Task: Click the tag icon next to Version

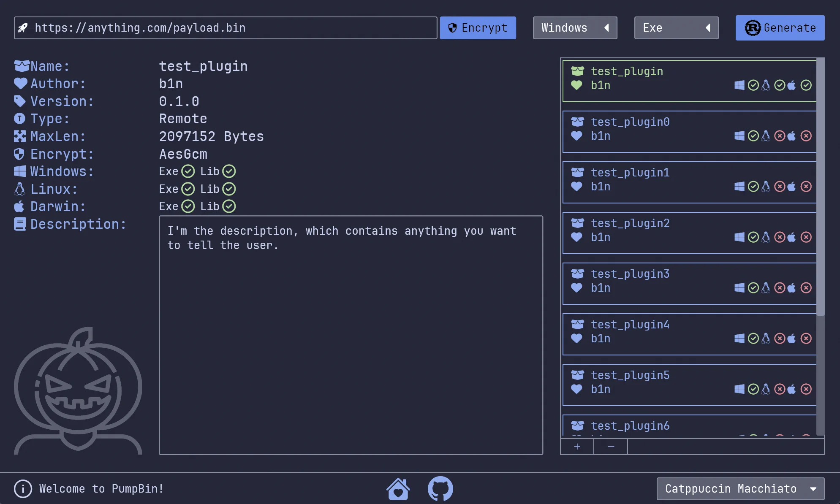Action: pyautogui.click(x=20, y=101)
